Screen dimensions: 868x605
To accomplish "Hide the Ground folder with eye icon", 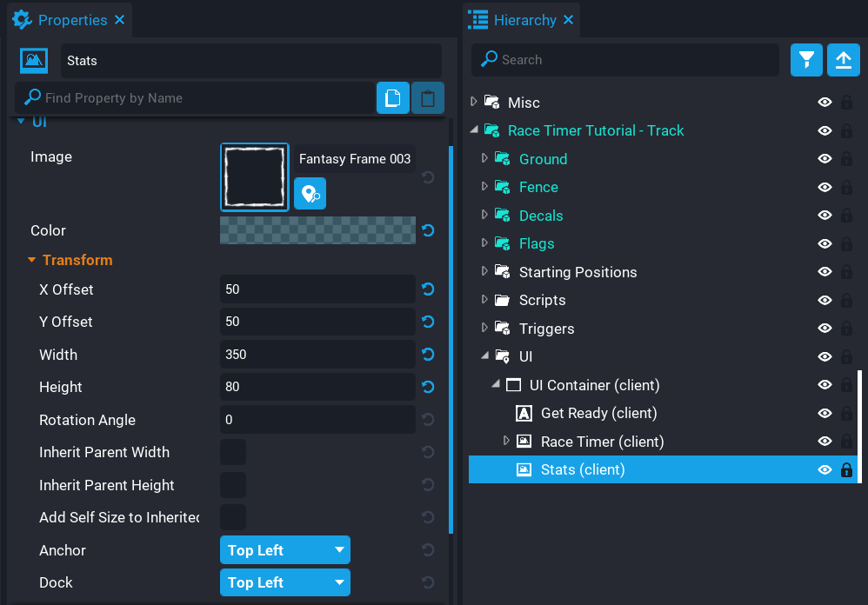I will (825, 159).
